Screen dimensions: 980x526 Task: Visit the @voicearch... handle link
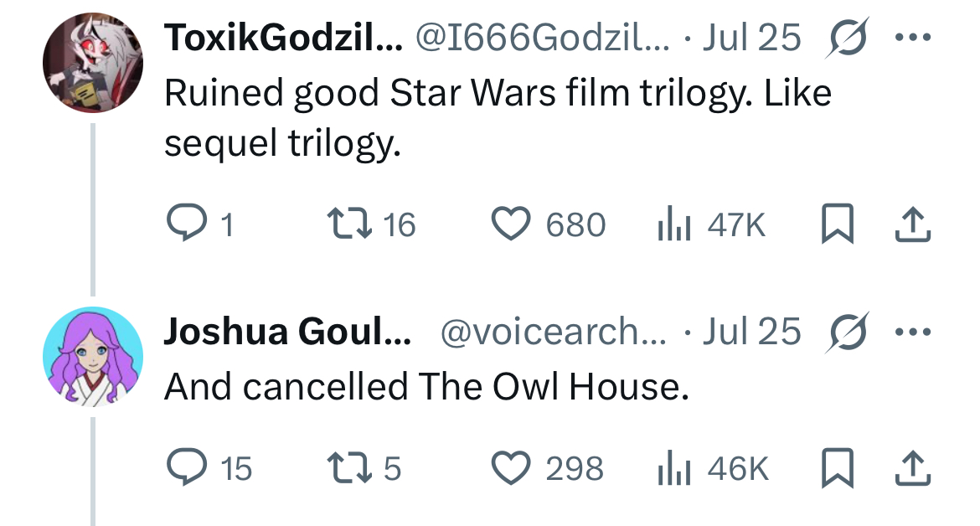click(554, 331)
